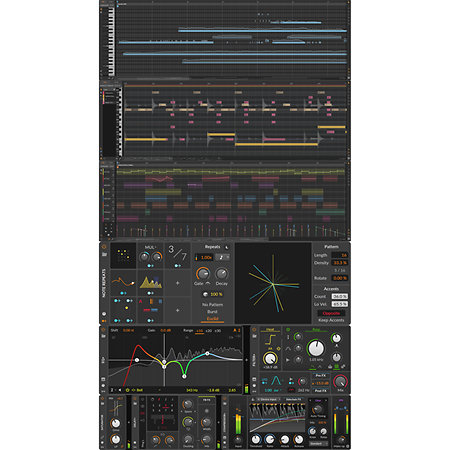Click the Mix knob in Filter device
The width and height of the screenshot is (450, 450).
coord(340,382)
